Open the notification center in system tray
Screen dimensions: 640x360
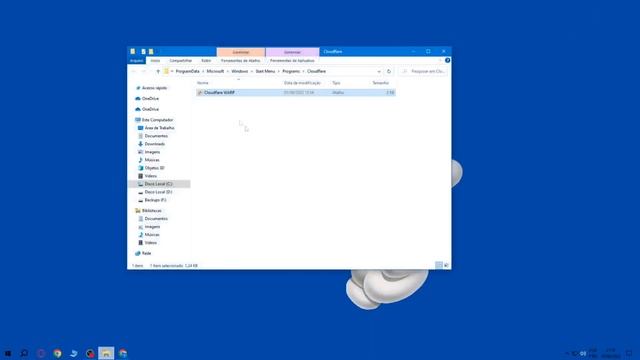pyautogui.click(x=629, y=353)
